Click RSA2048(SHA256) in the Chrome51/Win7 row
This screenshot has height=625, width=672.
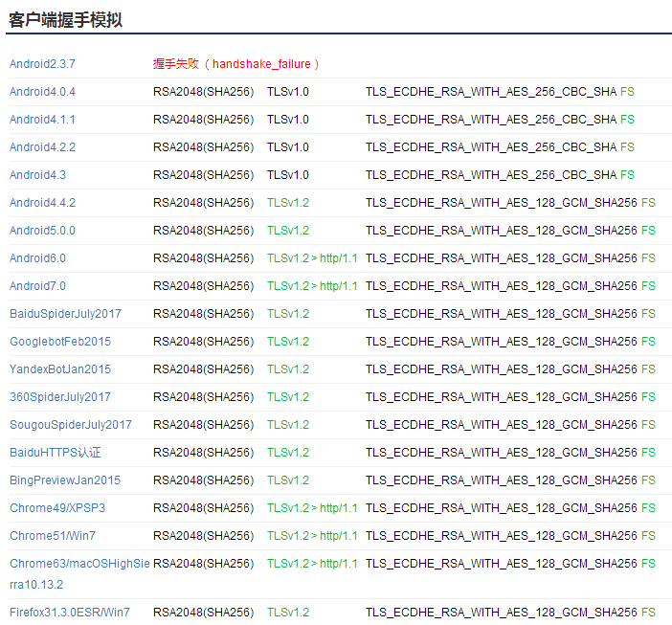(204, 536)
